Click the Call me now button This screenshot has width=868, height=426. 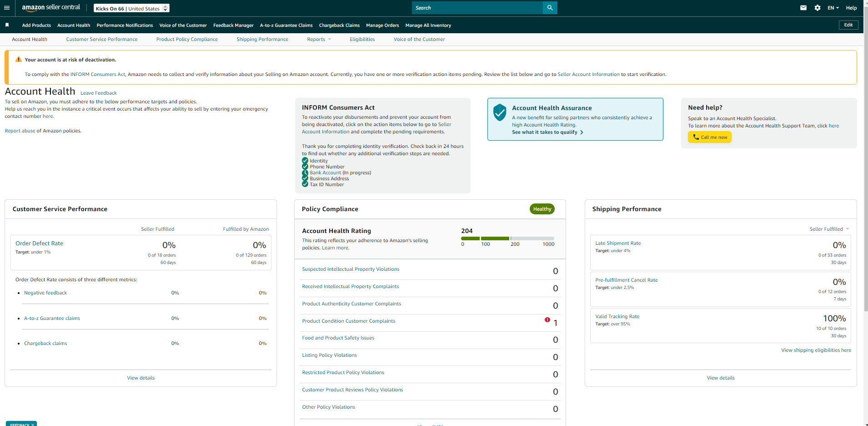(x=709, y=137)
